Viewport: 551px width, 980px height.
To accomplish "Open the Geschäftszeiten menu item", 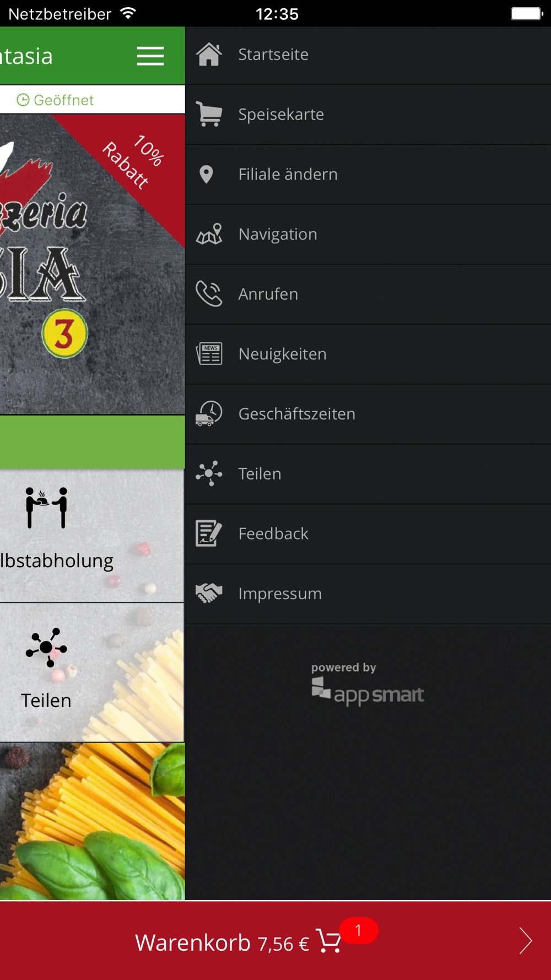I will click(x=368, y=414).
